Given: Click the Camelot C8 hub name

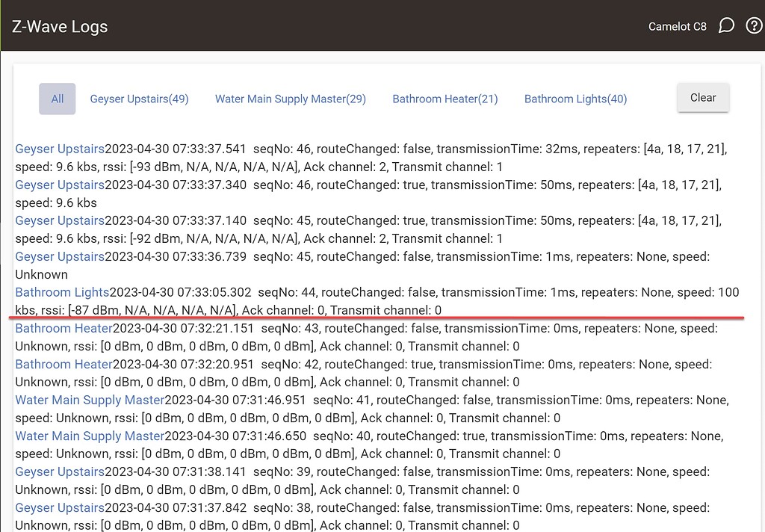Looking at the screenshot, I should pos(677,26).
